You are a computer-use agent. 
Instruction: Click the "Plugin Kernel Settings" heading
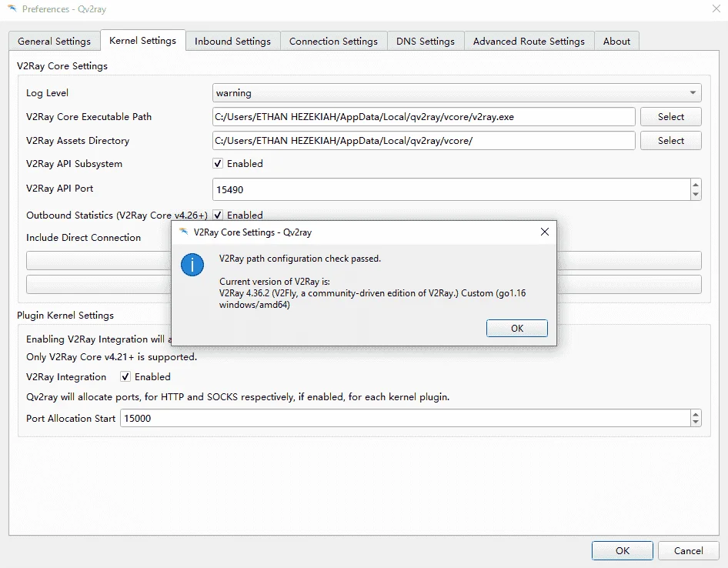[x=65, y=316]
